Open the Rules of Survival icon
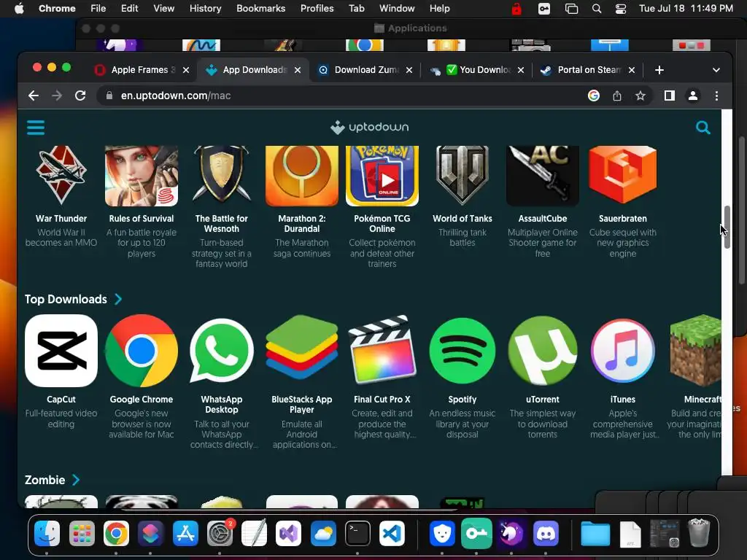This screenshot has width=747, height=560. click(x=142, y=176)
